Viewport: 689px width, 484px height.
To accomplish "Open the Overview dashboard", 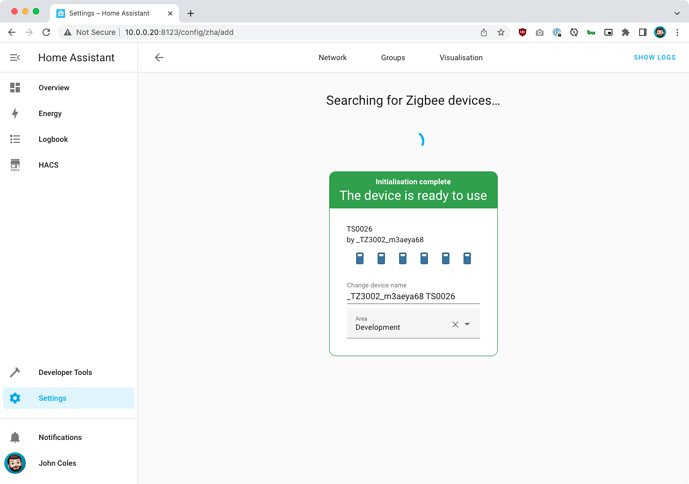I will tap(54, 88).
